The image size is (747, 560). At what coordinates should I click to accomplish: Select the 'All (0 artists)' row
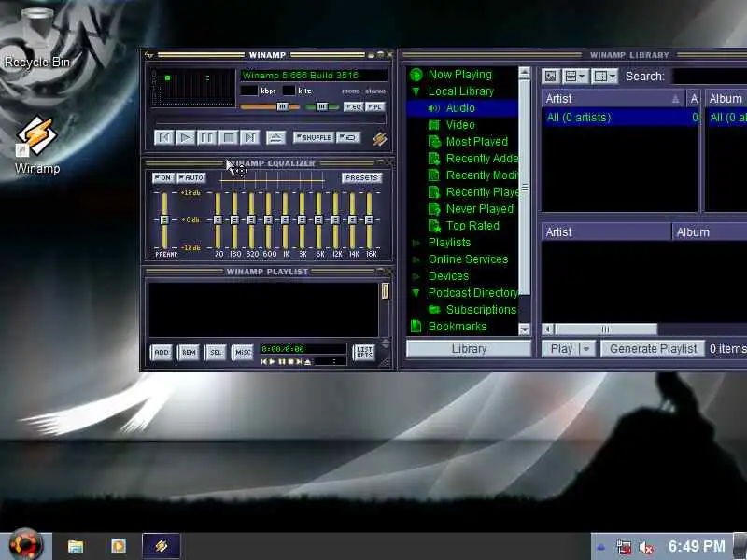click(619, 118)
